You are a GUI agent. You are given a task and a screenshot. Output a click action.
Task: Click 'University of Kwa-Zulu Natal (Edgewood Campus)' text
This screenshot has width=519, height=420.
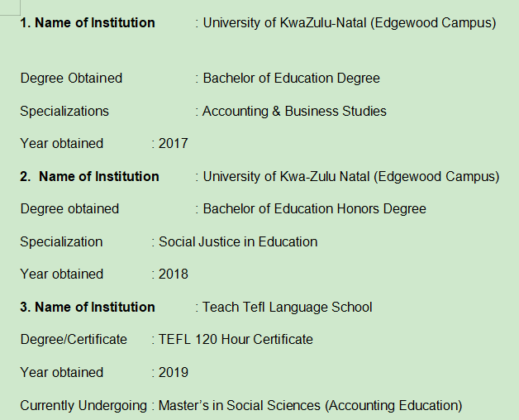351,176
